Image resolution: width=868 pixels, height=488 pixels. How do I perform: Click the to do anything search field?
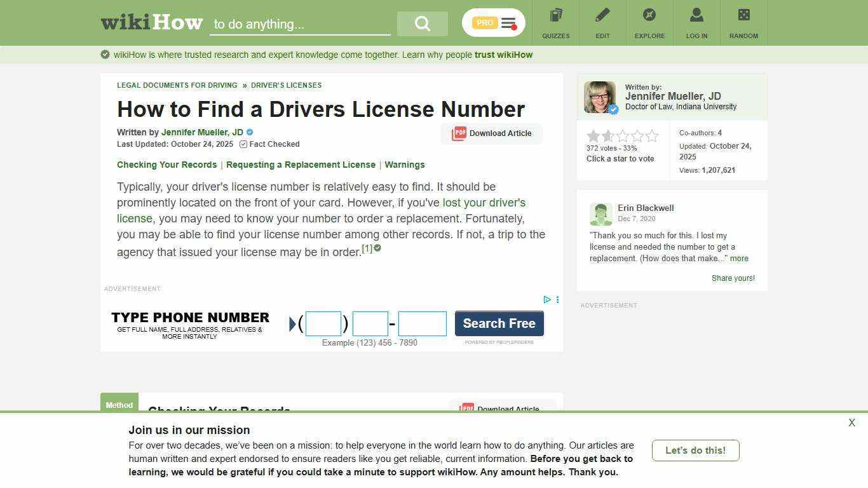pyautogui.click(x=299, y=24)
